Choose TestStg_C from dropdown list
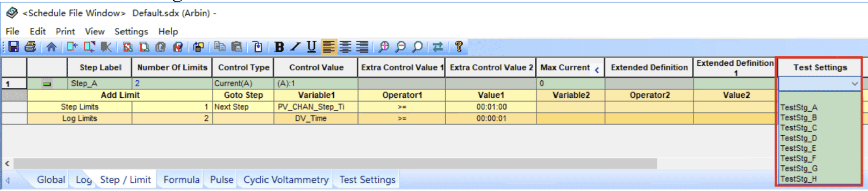Image resolution: width=868 pixels, height=191 pixels. click(798, 128)
